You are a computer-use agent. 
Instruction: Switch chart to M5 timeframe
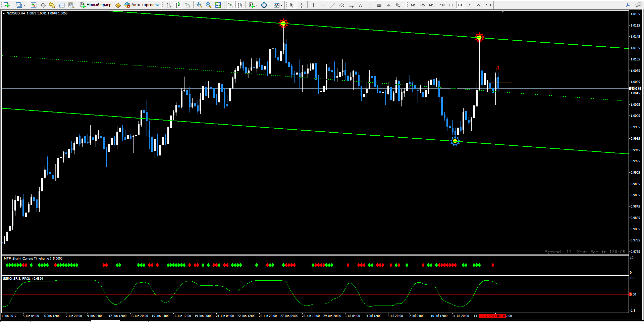click(423, 5)
